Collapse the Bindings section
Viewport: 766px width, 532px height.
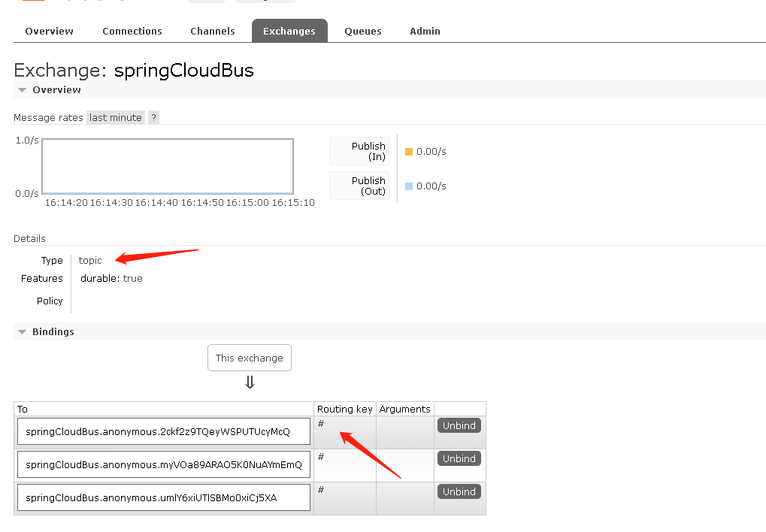point(53,331)
